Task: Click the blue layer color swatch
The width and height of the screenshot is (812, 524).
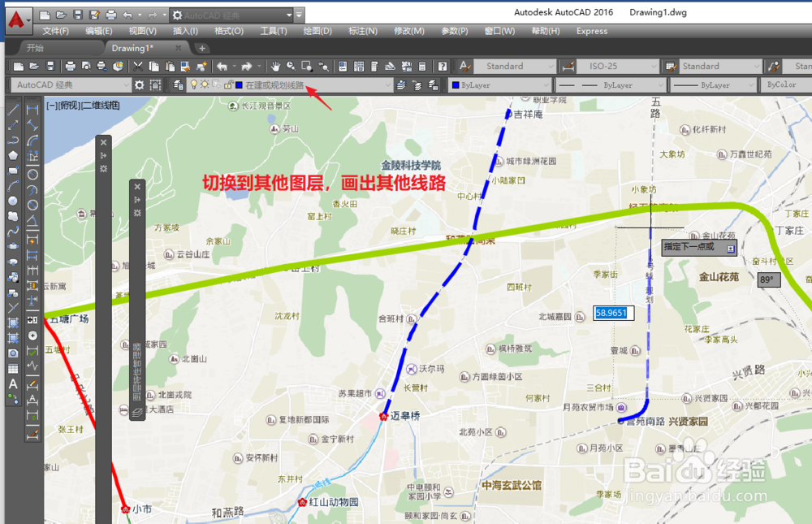Action: coord(239,85)
